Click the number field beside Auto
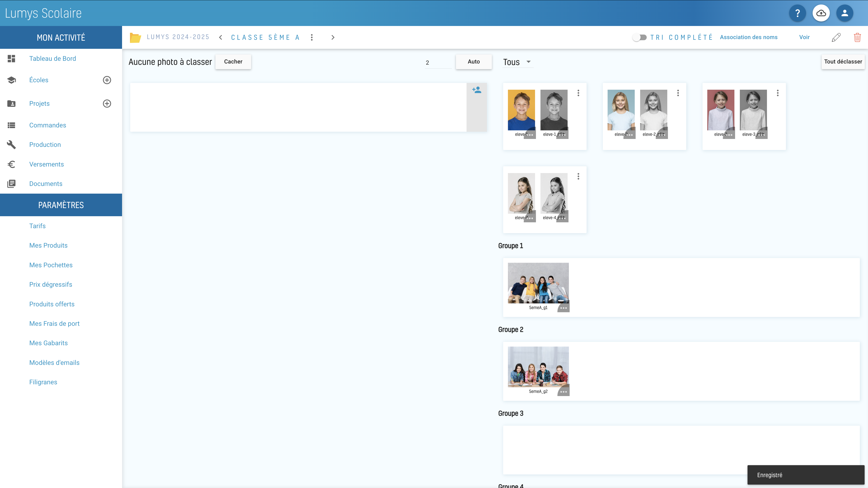The image size is (868, 488). point(438,63)
